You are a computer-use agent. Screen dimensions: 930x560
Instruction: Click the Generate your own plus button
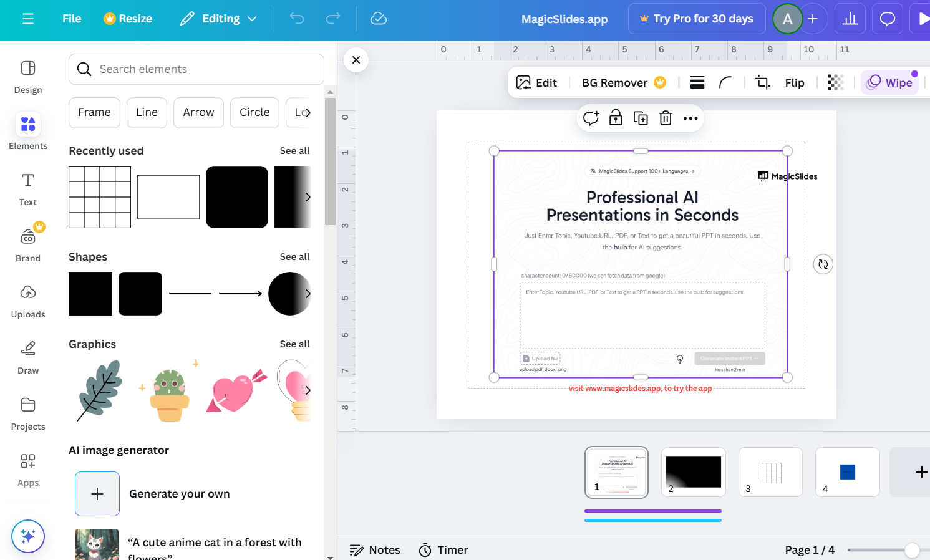point(97,494)
